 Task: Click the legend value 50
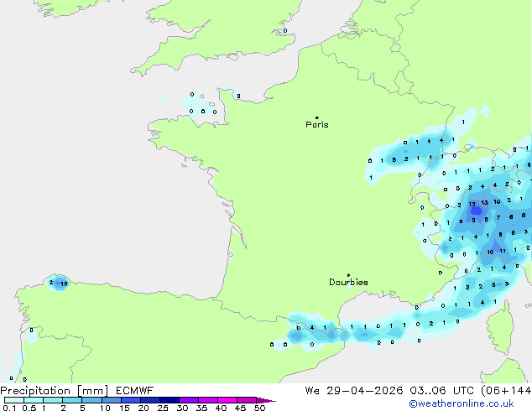point(259,408)
